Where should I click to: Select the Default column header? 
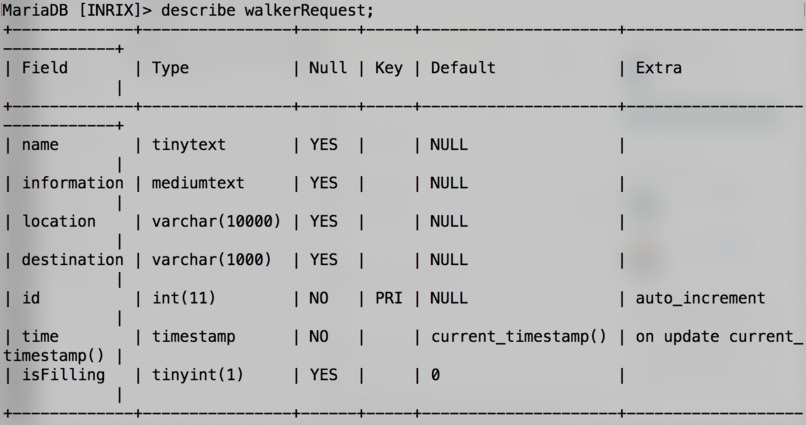coord(463,68)
